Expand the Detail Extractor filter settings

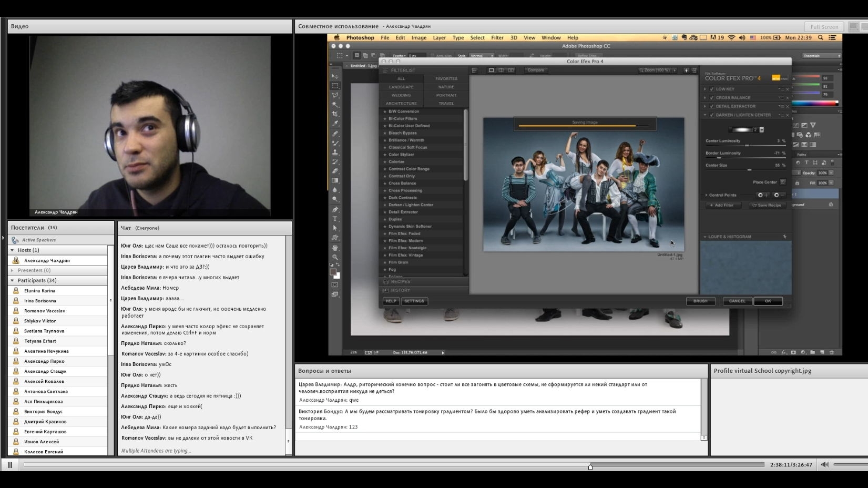coord(706,106)
